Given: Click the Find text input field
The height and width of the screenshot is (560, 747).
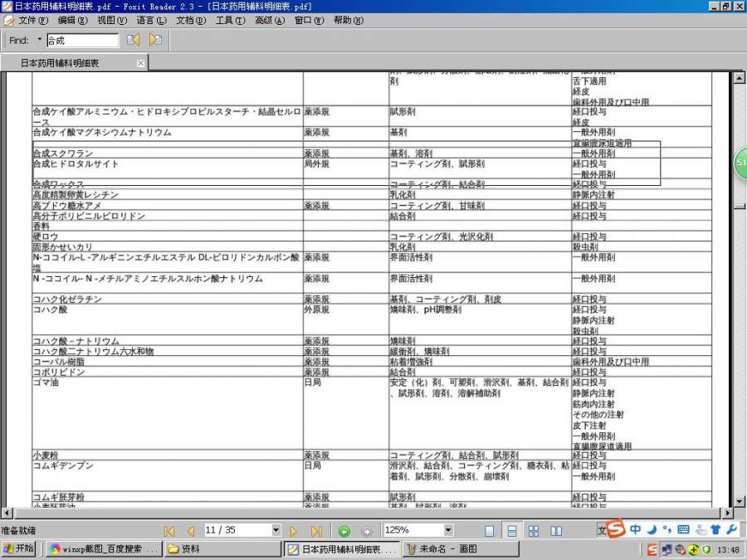Looking at the screenshot, I should 82,41.
